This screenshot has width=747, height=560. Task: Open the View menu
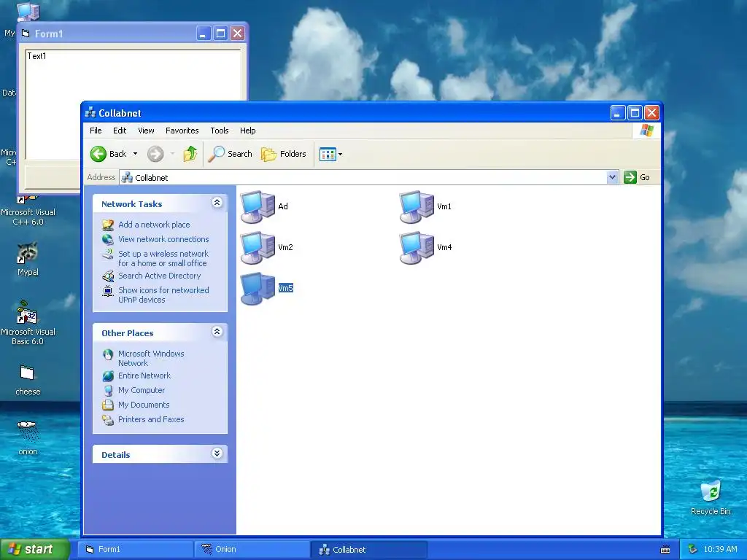(146, 131)
